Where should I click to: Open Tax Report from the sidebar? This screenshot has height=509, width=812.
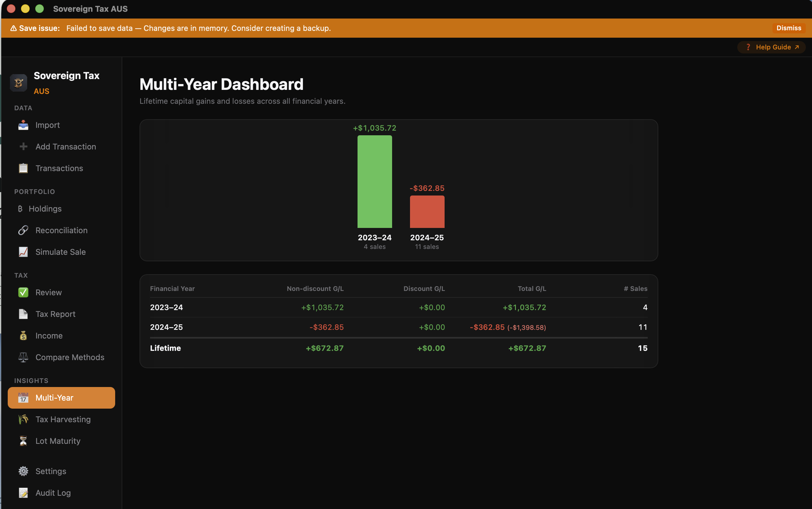(56, 314)
